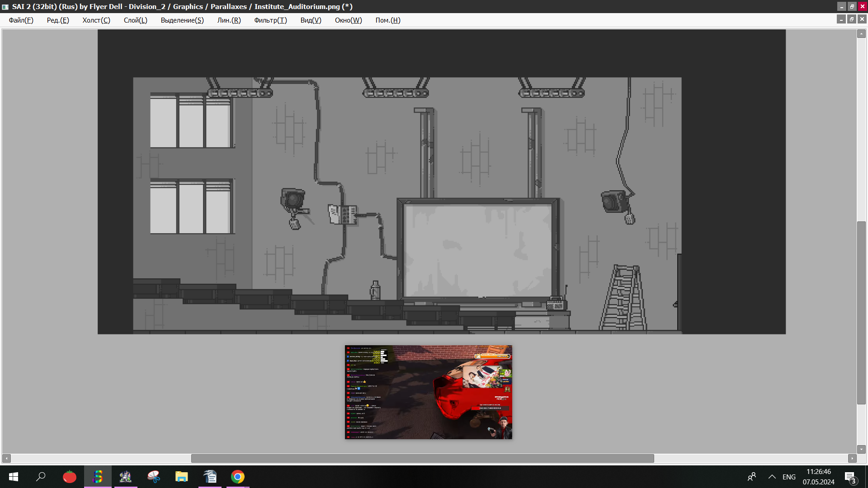Open File Explorer from taskbar
The image size is (868, 488).
tap(182, 477)
